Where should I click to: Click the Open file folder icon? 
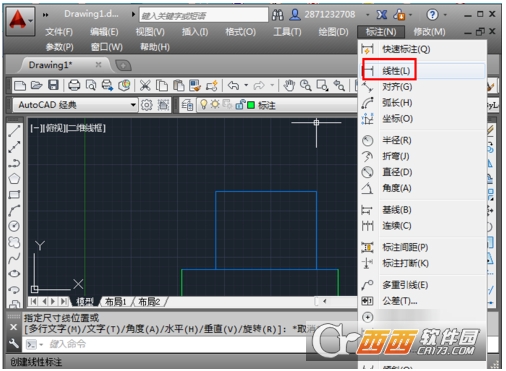[37, 86]
